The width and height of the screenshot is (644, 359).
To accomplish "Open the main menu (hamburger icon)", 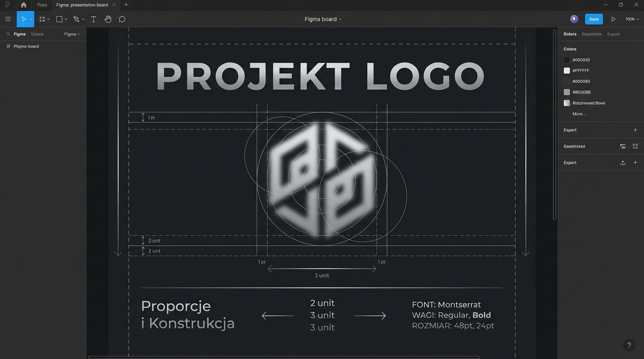I will tap(7, 19).
